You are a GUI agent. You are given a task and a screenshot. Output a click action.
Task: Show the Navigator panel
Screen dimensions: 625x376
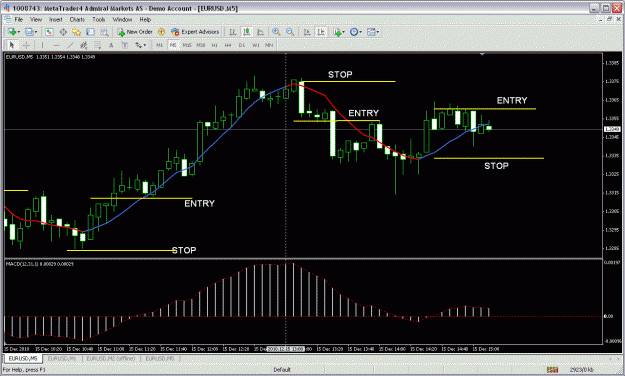pos(77,32)
